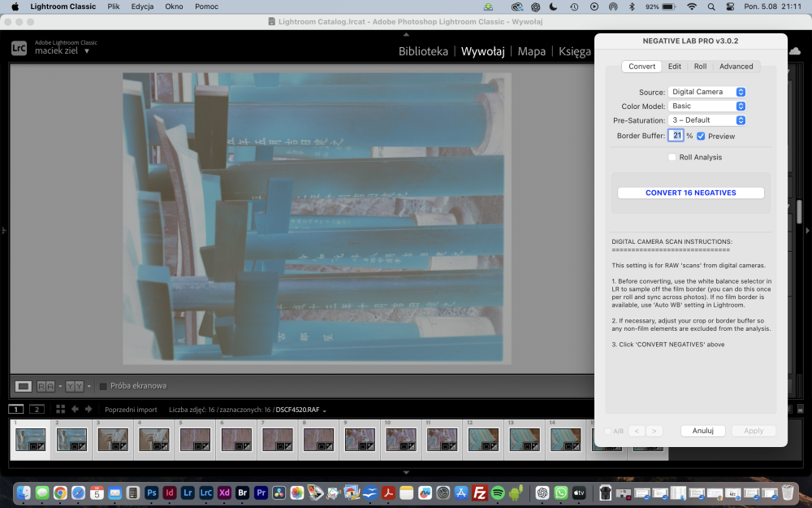
Task: Open the Source dropdown set to Digital Camera
Action: click(x=707, y=92)
